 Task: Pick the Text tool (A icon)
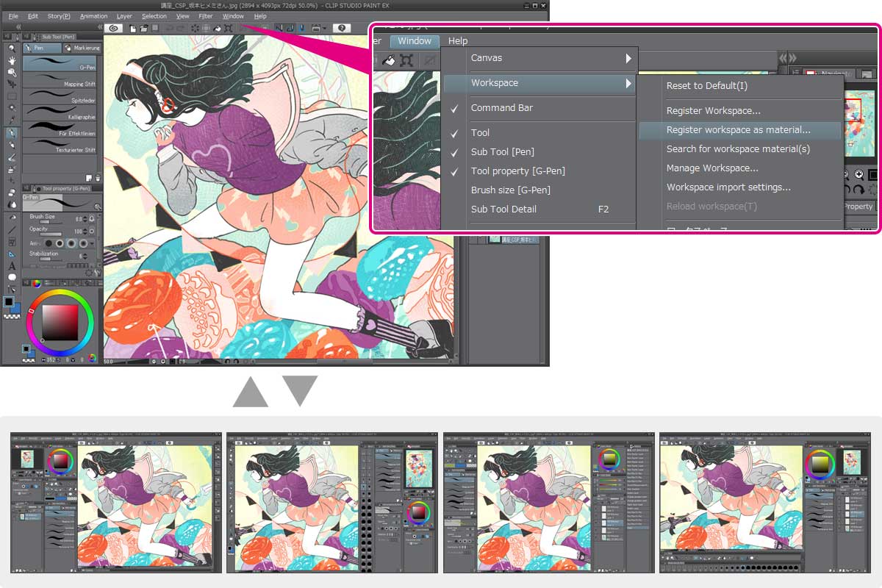click(x=12, y=265)
